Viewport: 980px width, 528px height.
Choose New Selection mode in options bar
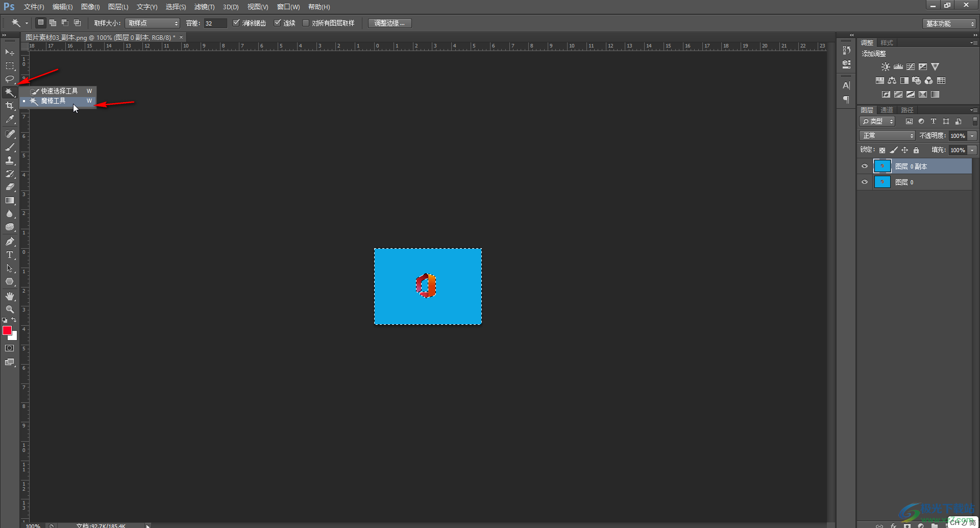[40, 23]
